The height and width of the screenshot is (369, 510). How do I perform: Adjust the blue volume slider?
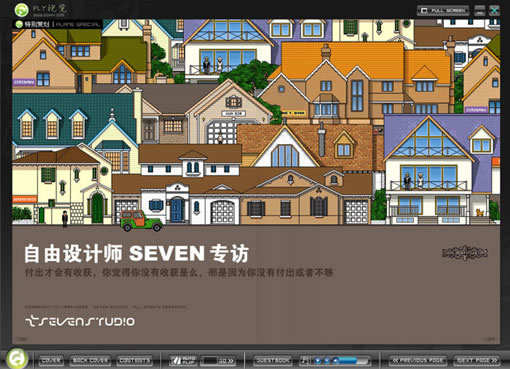pos(351,361)
